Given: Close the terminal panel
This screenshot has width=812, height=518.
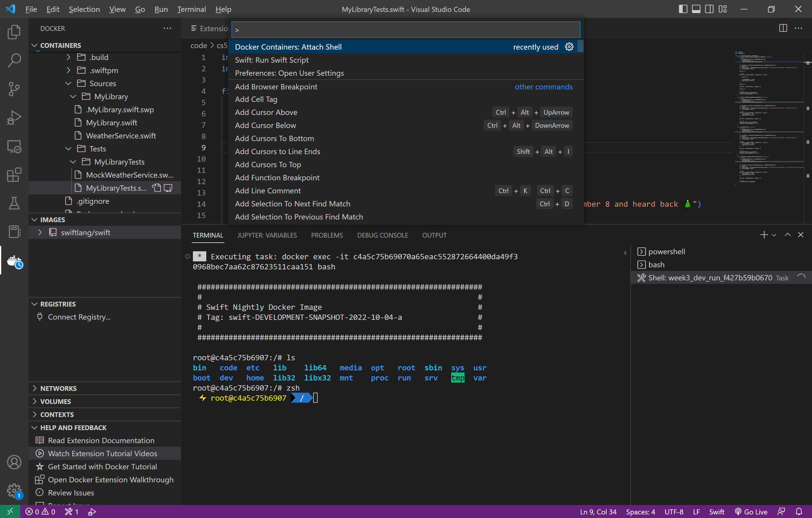Looking at the screenshot, I should click(x=800, y=235).
